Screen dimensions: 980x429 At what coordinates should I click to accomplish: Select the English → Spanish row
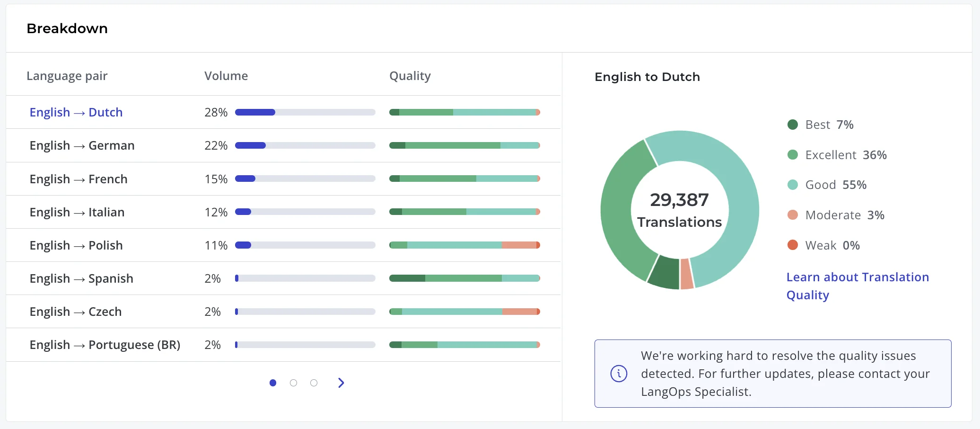click(x=283, y=278)
